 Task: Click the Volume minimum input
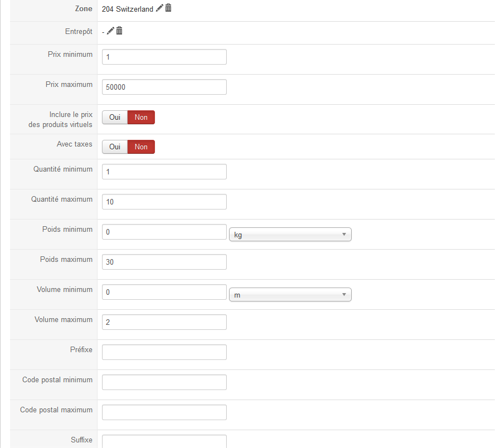[x=164, y=292]
